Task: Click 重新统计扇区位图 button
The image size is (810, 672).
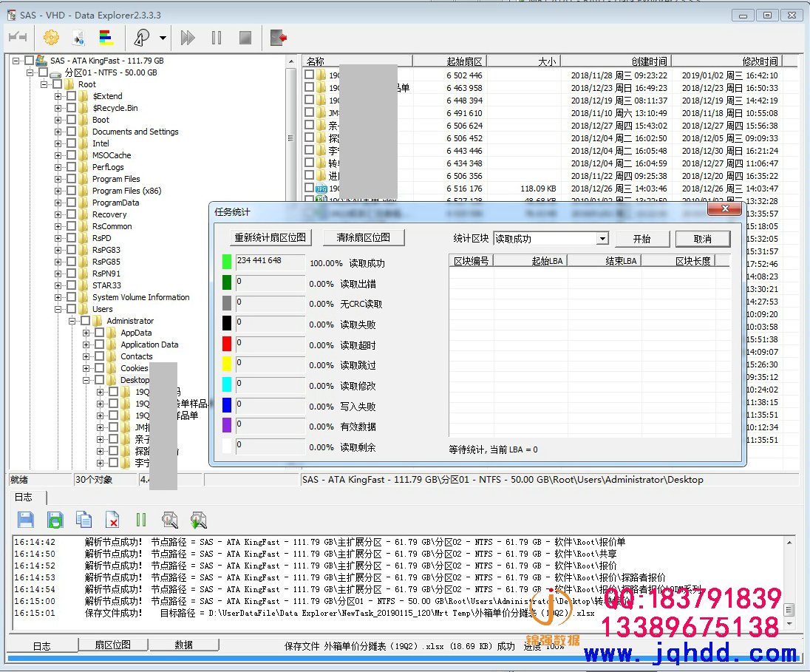Action: click(270, 238)
